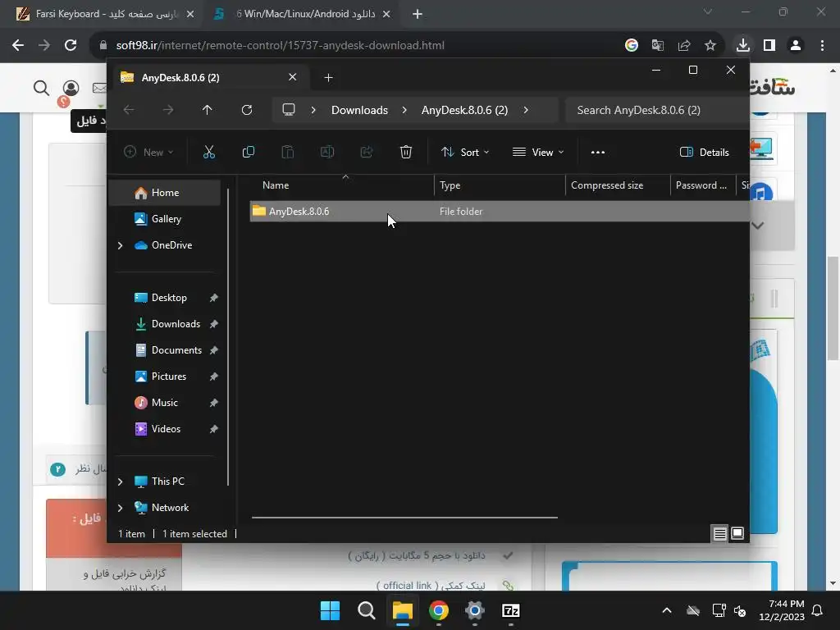This screenshot has height=630, width=840.
Task: Open Downloads in quick access
Action: [176, 323]
